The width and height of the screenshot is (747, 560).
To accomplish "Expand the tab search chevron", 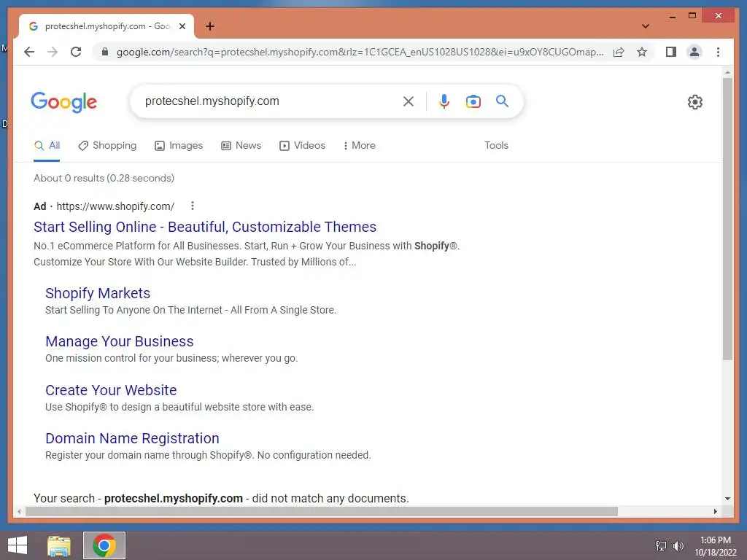I will click(645, 26).
